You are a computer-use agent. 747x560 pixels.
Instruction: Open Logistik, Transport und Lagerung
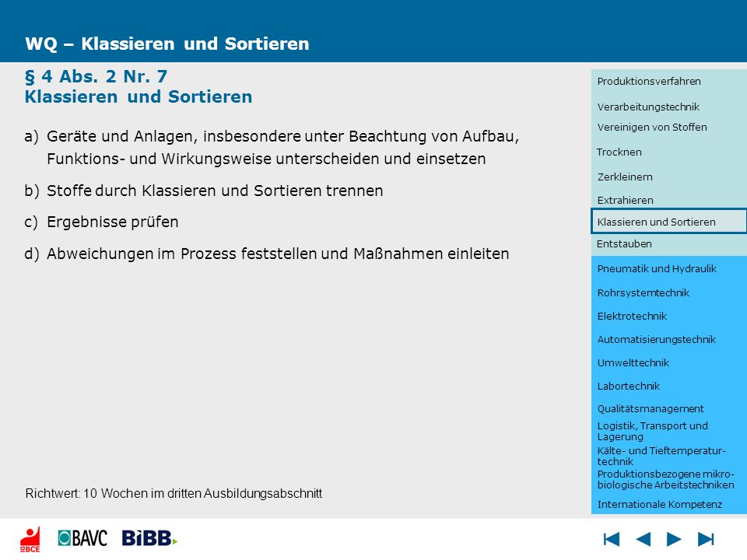point(652,431)
